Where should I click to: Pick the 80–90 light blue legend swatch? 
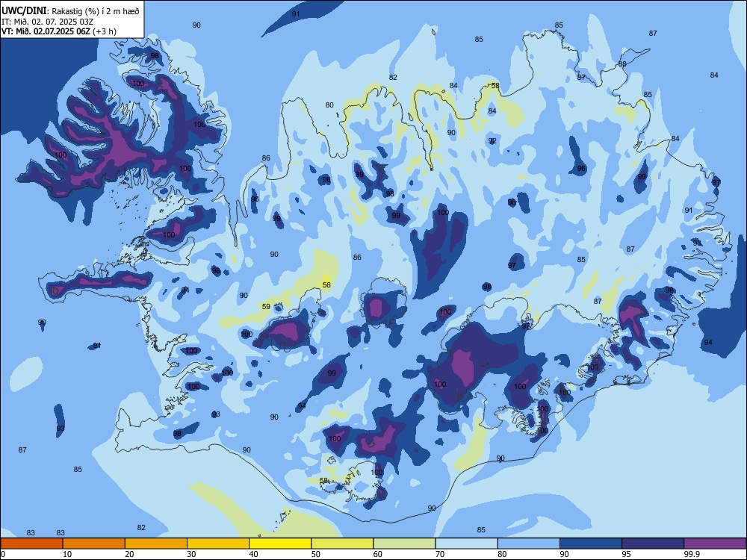tap(529, 544)
